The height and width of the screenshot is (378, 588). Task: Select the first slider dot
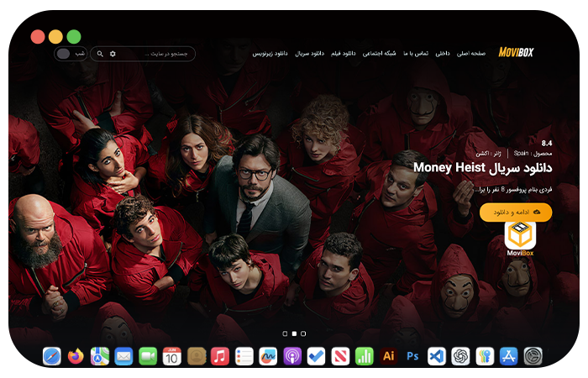click(x=285, y=333)
